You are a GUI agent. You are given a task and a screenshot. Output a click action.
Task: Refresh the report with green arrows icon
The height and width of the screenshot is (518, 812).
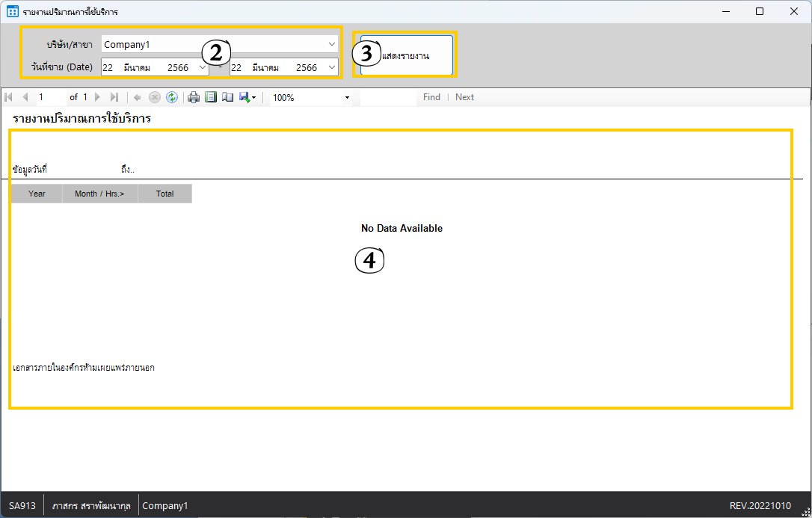click(172, 97)
